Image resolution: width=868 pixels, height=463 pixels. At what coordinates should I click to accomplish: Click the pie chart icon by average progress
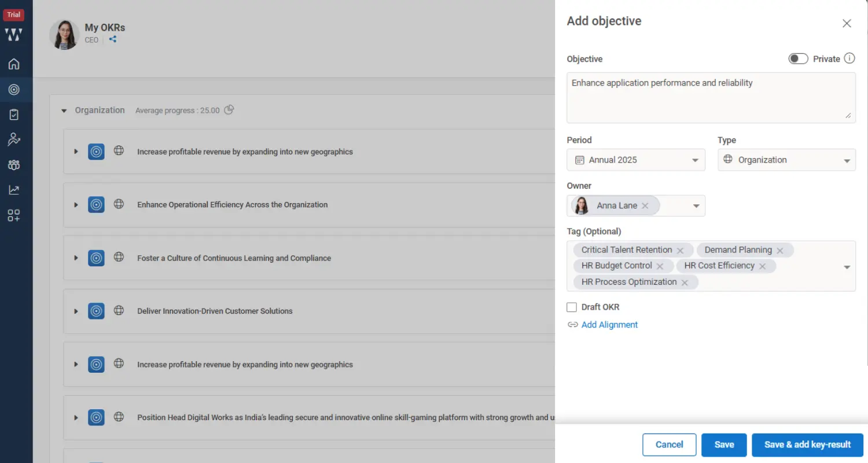click(x=229, y=110)
